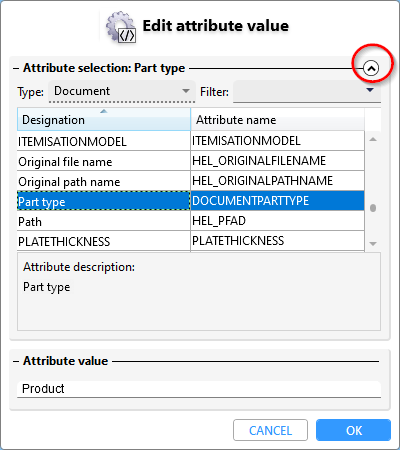Click the HEL_ORIGINALFILENAME attribute cell

(277, 161)
